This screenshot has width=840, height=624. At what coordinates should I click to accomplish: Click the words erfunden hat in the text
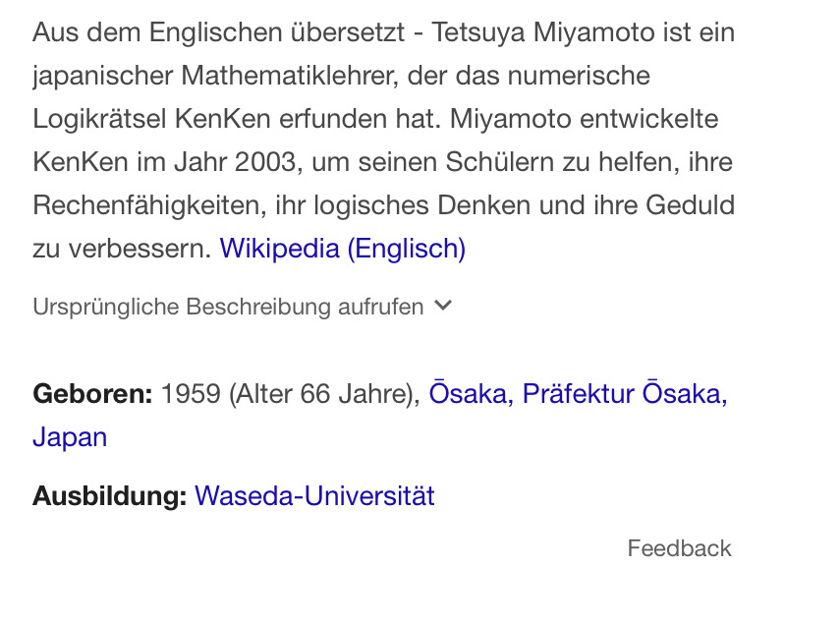(360, 119)
